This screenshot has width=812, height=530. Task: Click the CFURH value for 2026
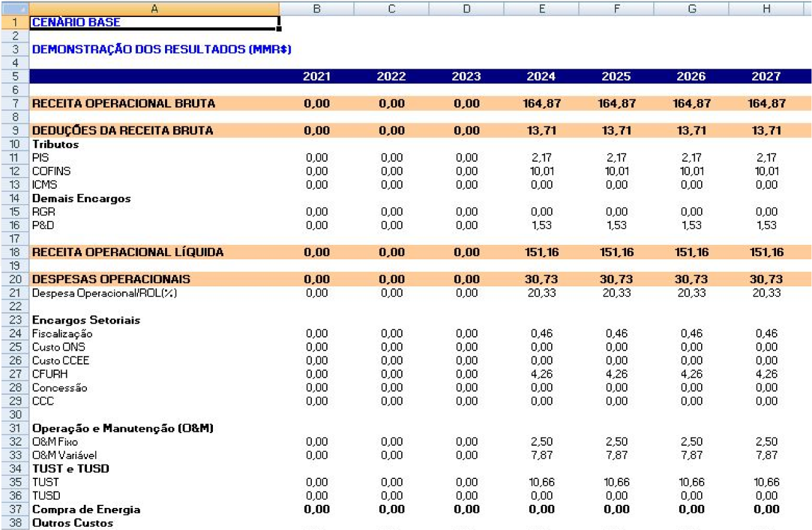click(x=691, y=375)
